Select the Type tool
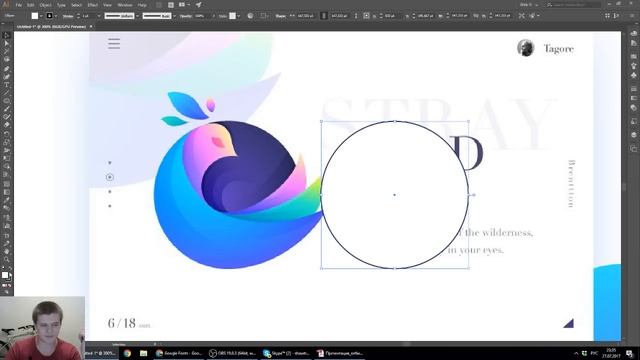This screenshot has height=360, width=640. [x=6, y=84]
